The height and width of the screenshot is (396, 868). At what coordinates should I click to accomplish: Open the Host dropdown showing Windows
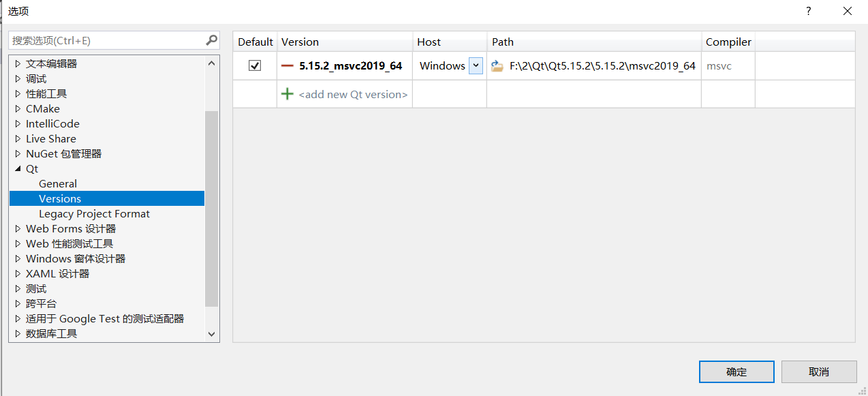click(x=475, y=65)
